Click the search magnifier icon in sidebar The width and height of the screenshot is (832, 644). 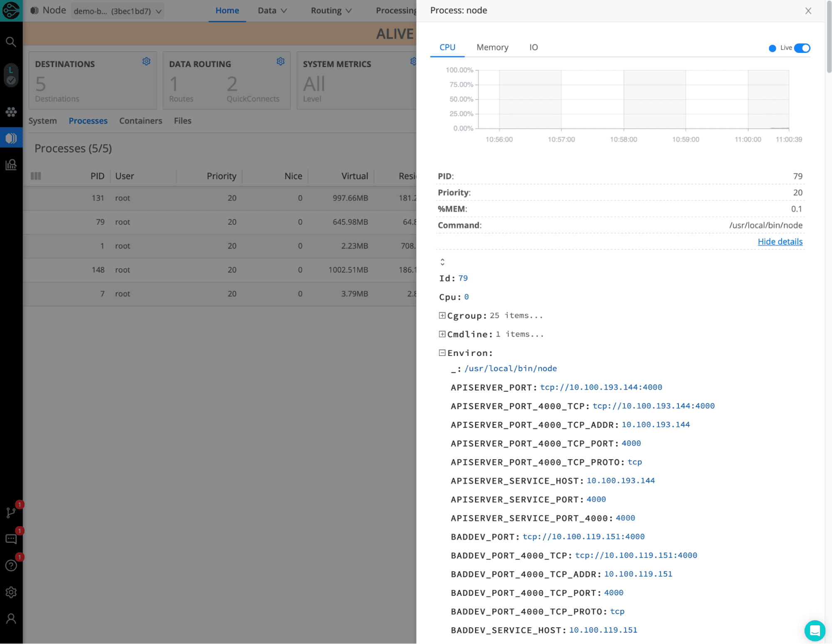11,42
